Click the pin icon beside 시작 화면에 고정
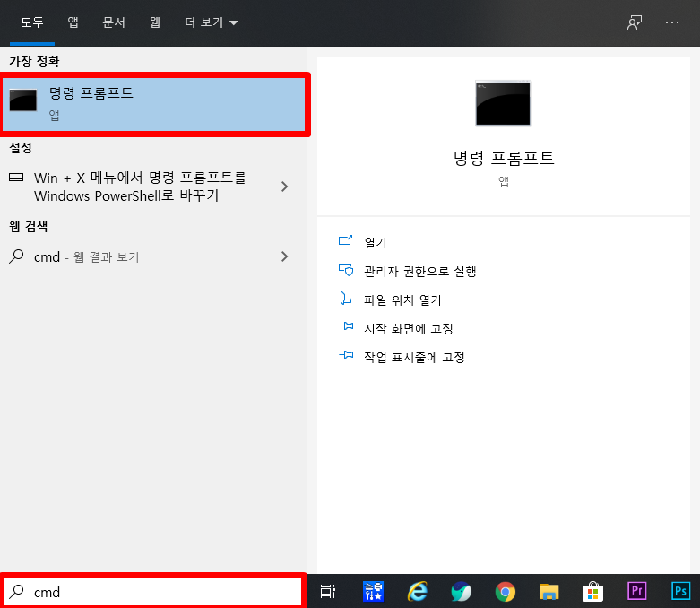 346,326
